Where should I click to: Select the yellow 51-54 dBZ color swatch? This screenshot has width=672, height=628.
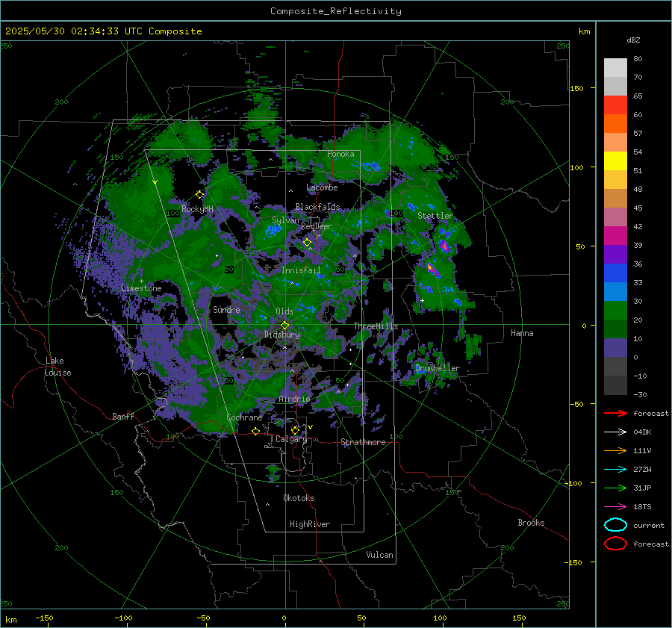click(x=615, y=161)
